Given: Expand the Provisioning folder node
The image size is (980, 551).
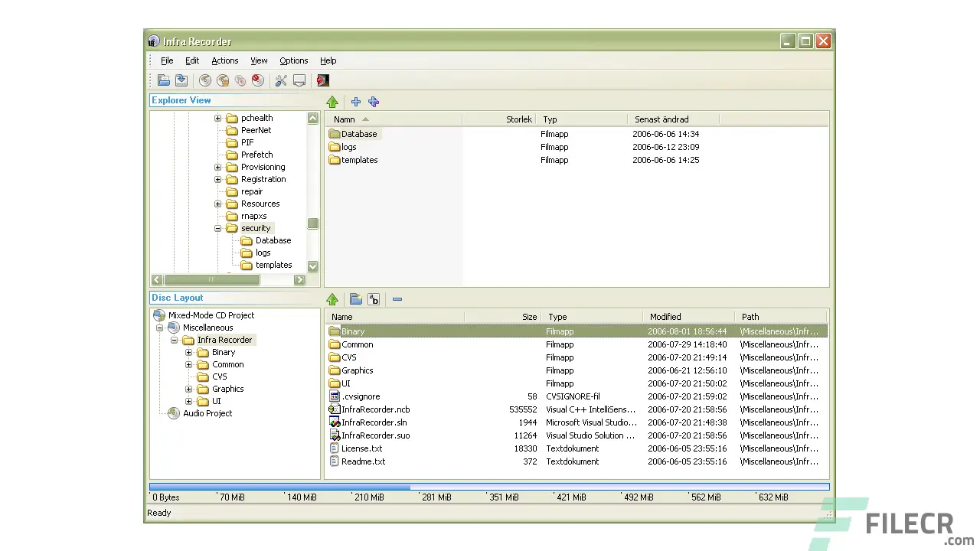Looking at the screenshot, I should pos(217,168).
